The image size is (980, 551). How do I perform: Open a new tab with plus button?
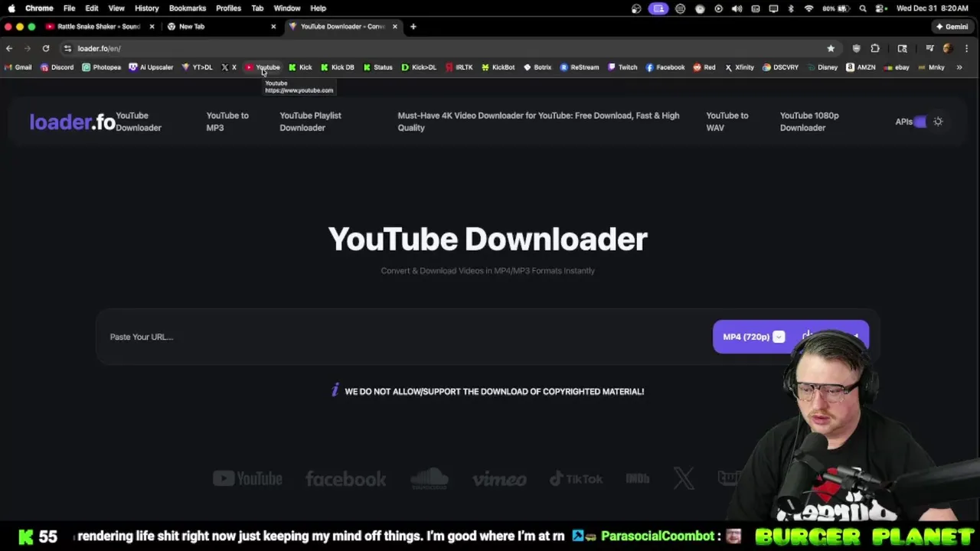[x=413, y=26]
